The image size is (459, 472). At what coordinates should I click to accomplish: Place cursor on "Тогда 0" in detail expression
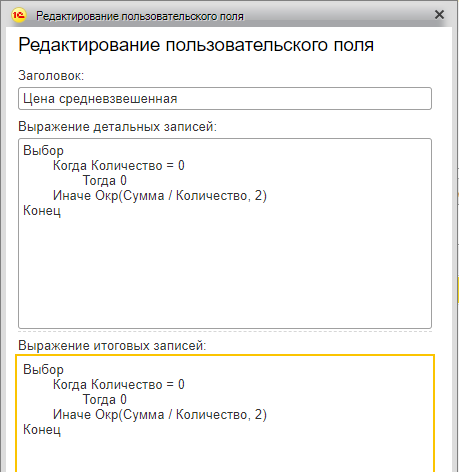tap(105, 181)
